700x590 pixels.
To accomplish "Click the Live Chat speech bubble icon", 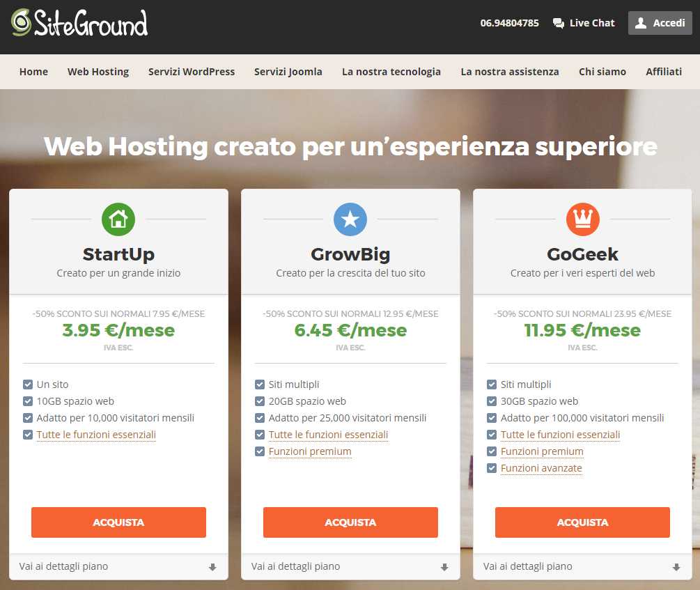I will pyautogui.click(x=559, y=23).
